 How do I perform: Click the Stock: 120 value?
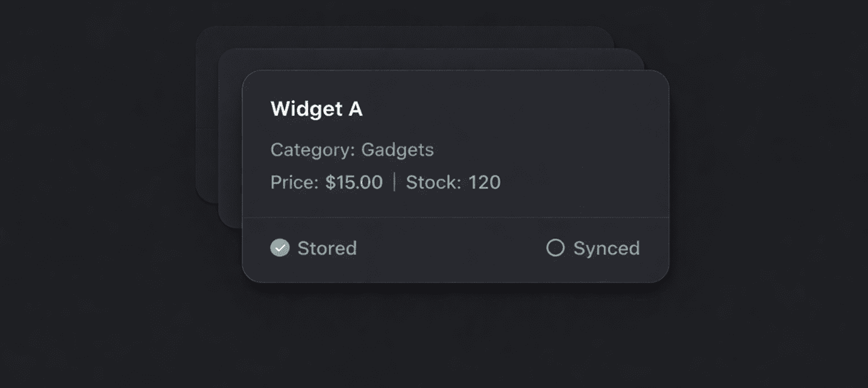tap(453, 183)
